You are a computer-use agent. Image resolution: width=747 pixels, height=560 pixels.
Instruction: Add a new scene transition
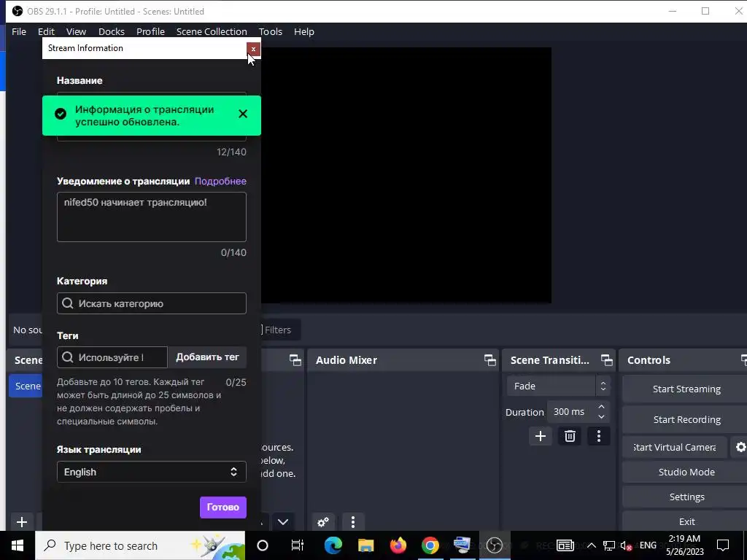point(541,436)
